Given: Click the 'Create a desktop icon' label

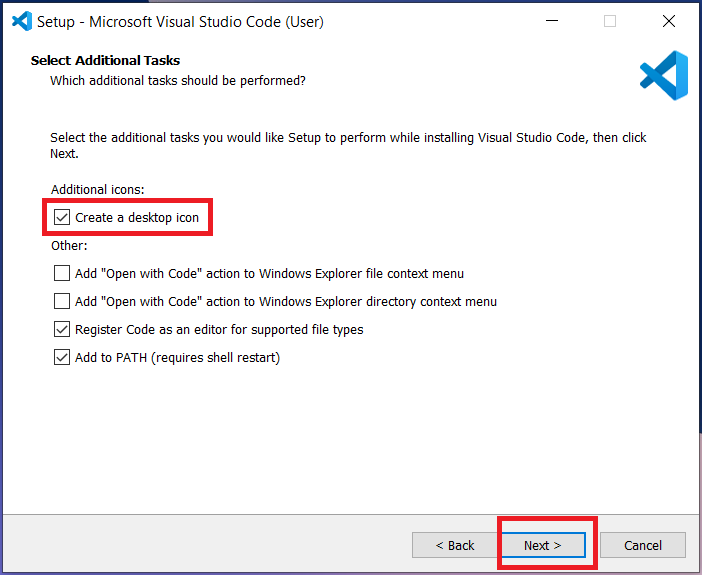Looking at the screenshot, I should coord(137,218).
